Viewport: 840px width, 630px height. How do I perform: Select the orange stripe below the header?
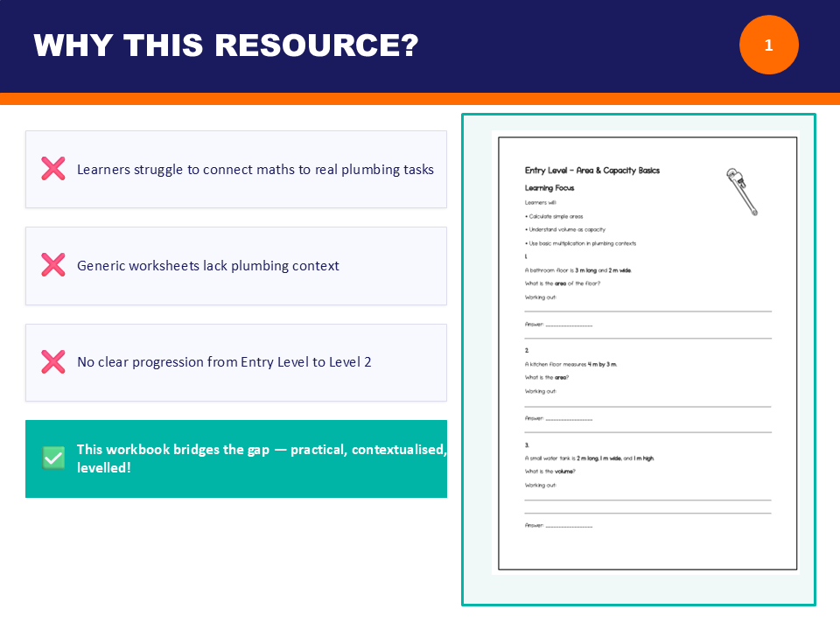point(420,99)
